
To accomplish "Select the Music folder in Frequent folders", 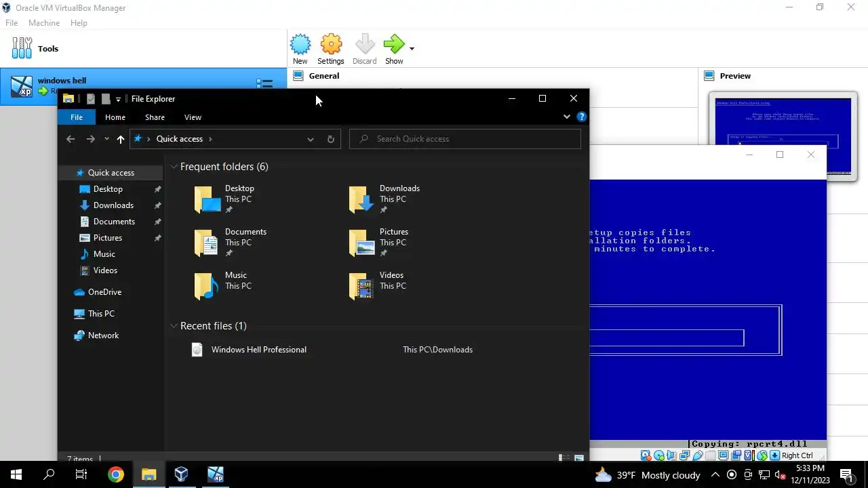I will coord(222,286).
